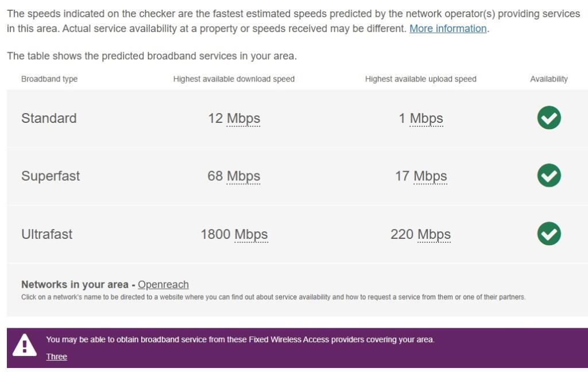Click the Standard availability green checkmark icon
Image resolution: width=588 pixels, height=372 pixels.
click(x=548, y=118)
